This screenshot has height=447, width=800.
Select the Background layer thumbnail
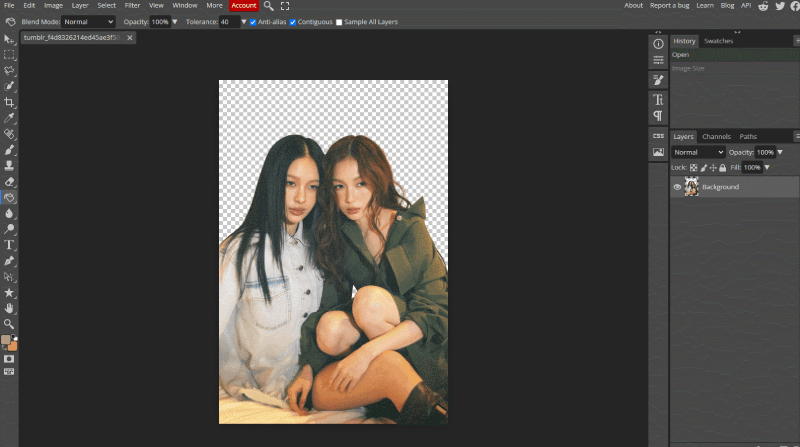pyautogui.click(x=691, y=187)
